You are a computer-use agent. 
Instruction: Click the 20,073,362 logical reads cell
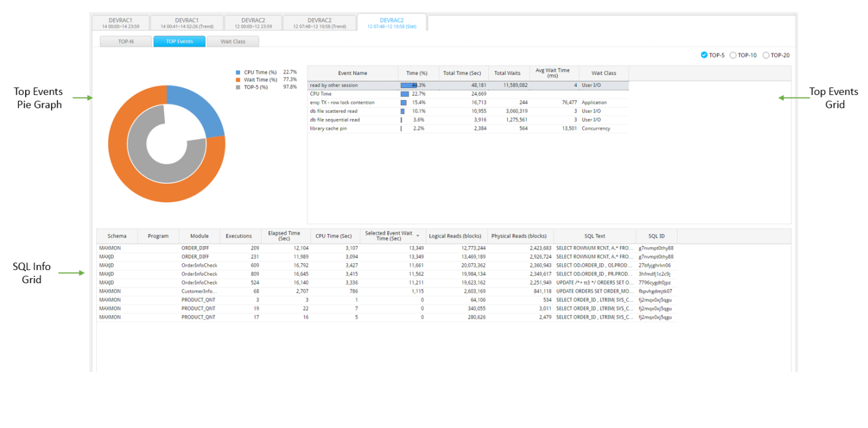pyautogui.click(x=456, y=266)
